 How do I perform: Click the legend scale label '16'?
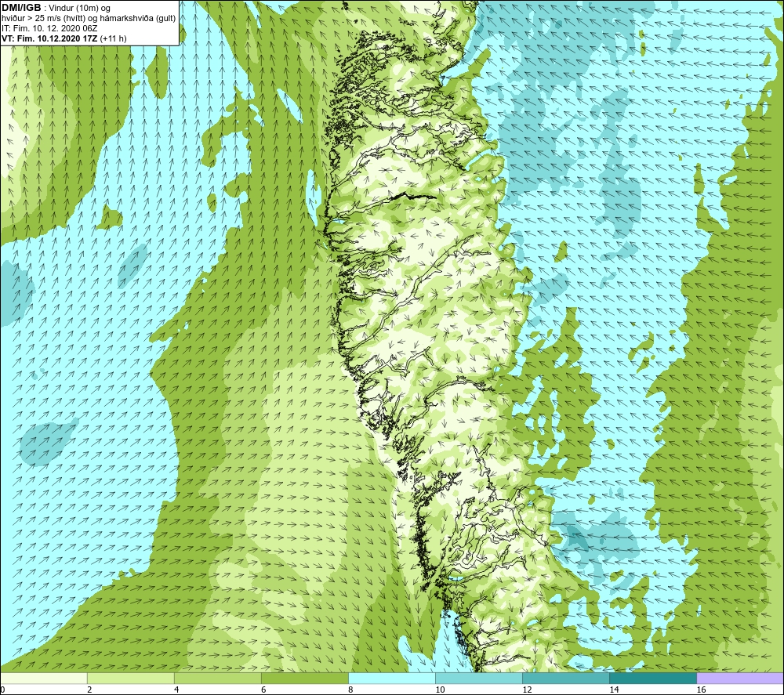[701, 690]
